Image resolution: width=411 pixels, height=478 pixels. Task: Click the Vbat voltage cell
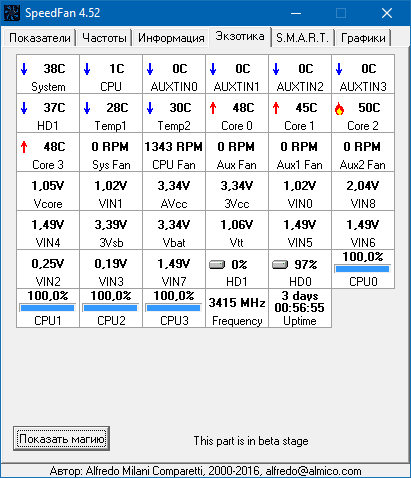(174, 230)
